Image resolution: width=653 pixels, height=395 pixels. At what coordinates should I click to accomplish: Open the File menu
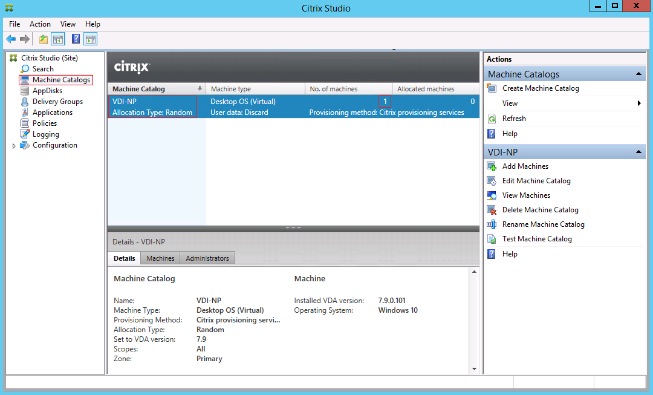15,24
